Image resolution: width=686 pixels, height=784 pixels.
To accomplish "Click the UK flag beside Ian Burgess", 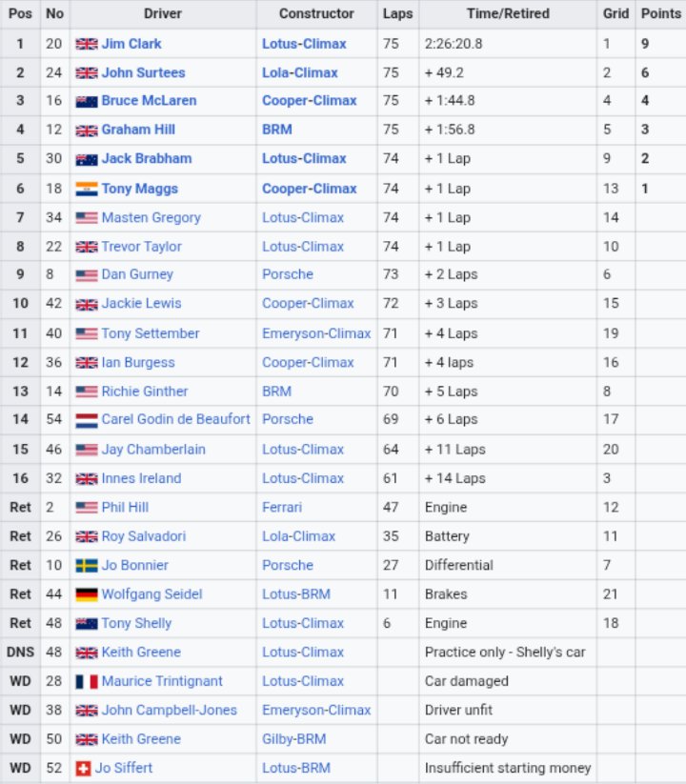I will (87, 363).
